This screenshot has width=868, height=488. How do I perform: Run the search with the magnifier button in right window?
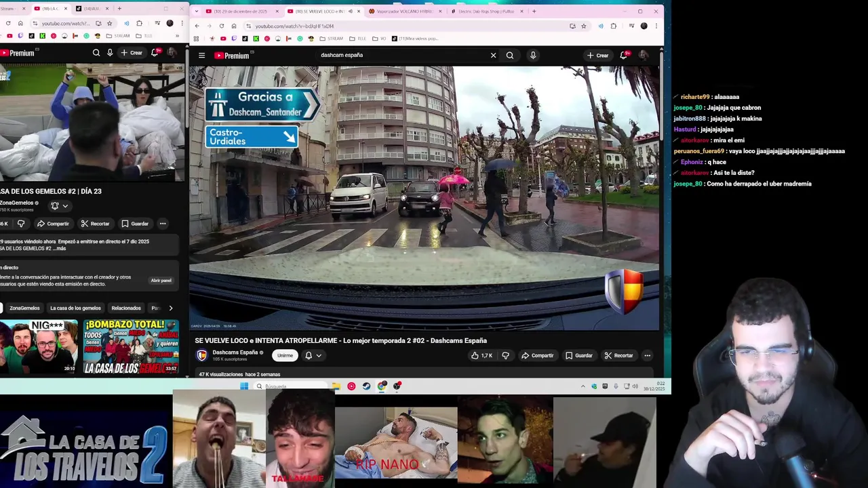510,56
